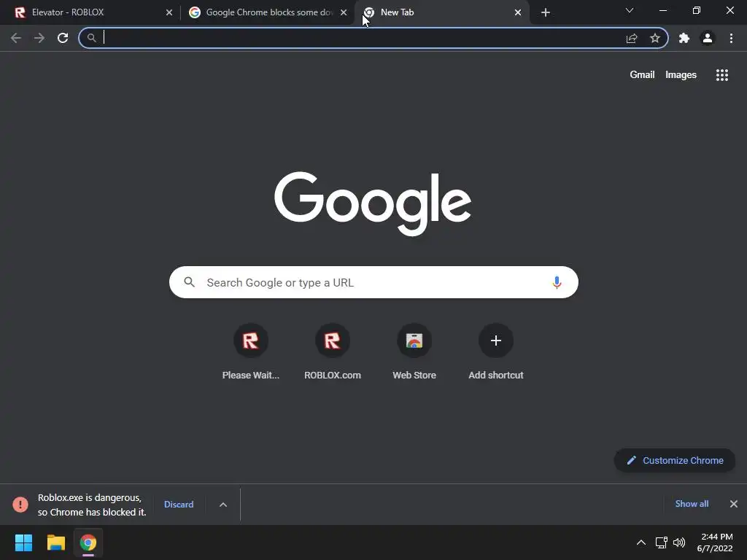Open a new tab with plus button
Image resolution: width=747 pixels, height=560 pixels.
point(546,13)
